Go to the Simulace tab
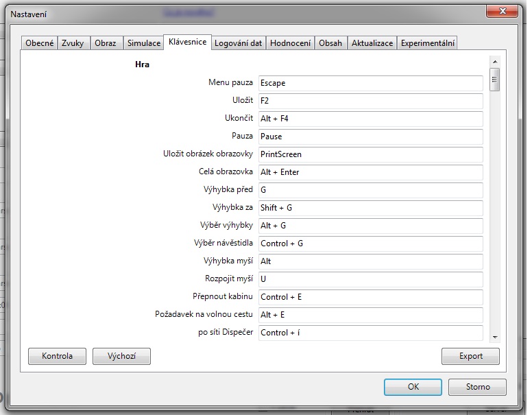Image resolution: width=532 pixels, height=415 pixels. point(144,43)
